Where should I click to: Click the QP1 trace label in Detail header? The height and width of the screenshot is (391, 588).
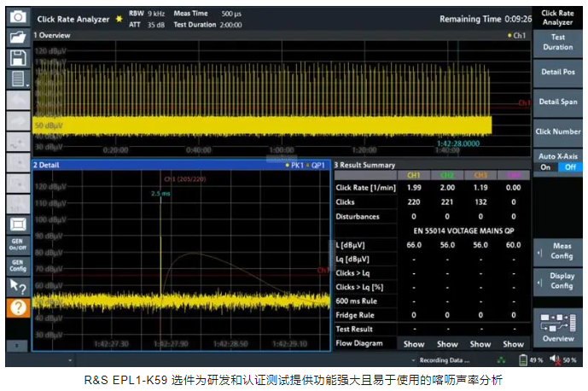click(316, 165)
